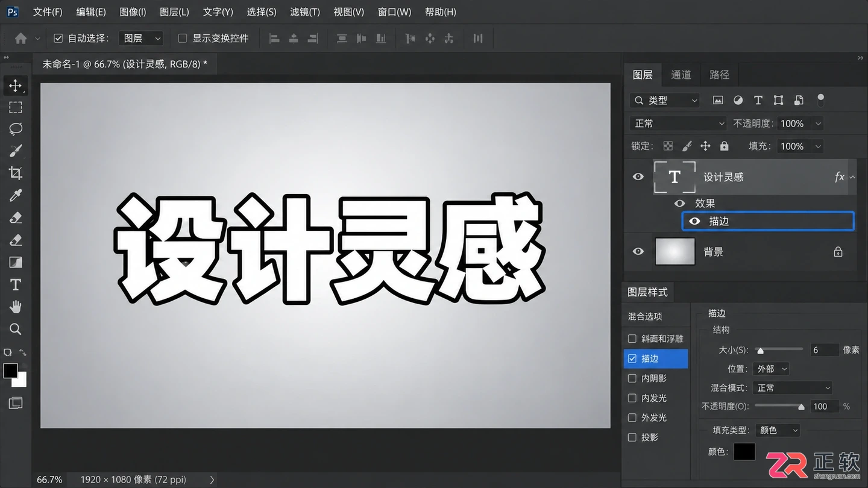868x488 pixels.
Task: Enable 内阴影 style checkbox
Action: (x=632, y=378)
